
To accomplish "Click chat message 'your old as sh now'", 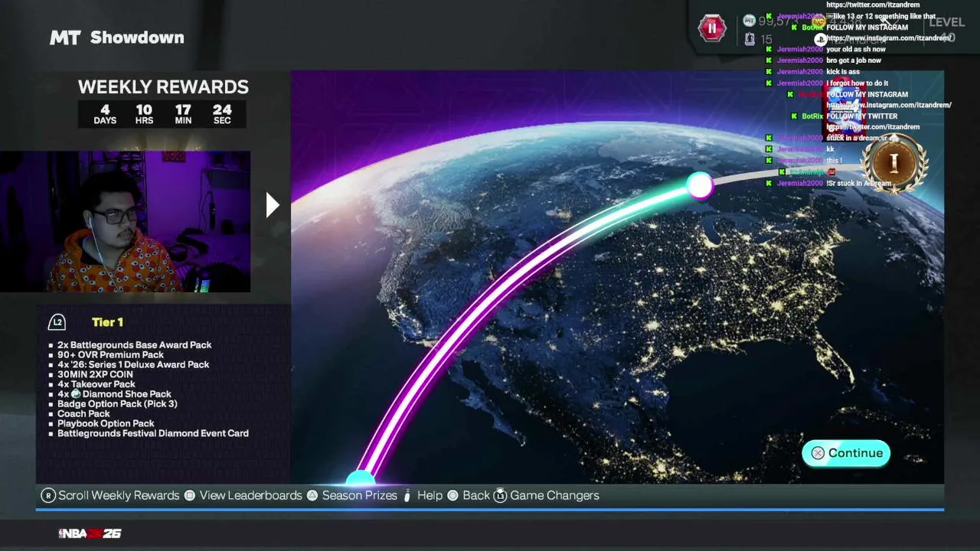I will pos(856,50).
